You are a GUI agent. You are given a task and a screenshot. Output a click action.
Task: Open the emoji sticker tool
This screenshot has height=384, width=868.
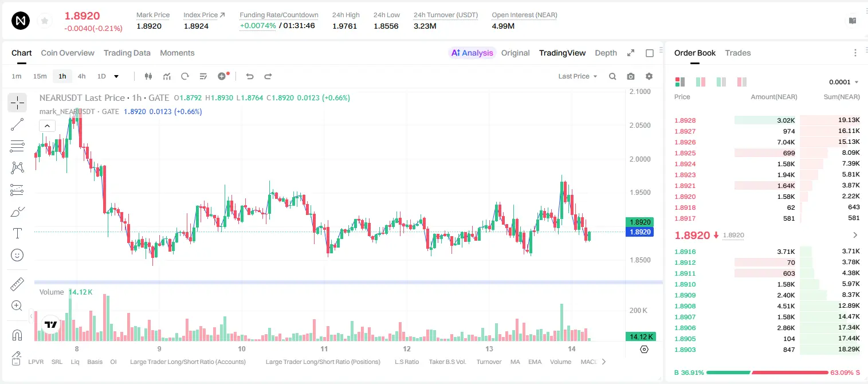tap(17, 255)
